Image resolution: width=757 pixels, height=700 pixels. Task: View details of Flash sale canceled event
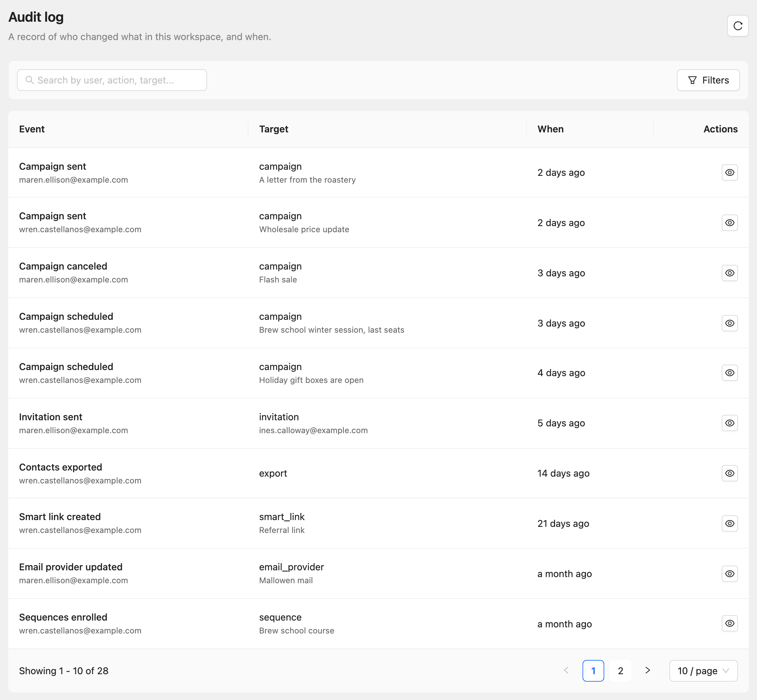click(730, 273)
